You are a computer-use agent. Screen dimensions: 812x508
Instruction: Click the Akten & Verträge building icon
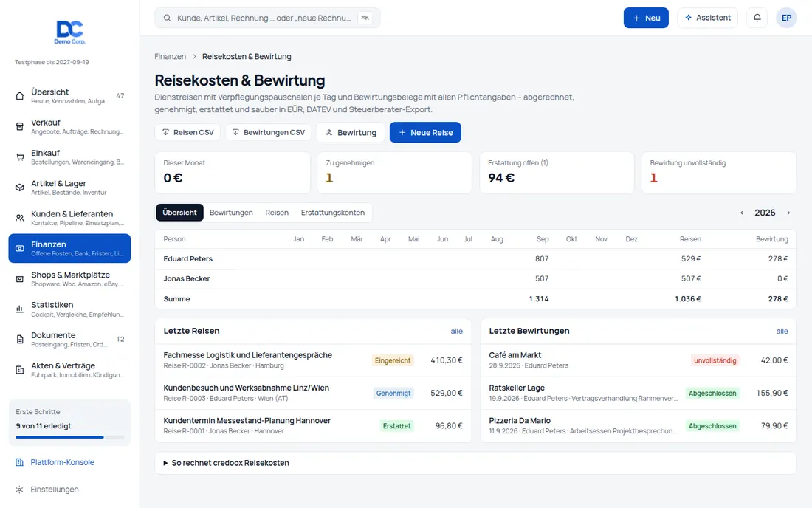tap(20, 370)
